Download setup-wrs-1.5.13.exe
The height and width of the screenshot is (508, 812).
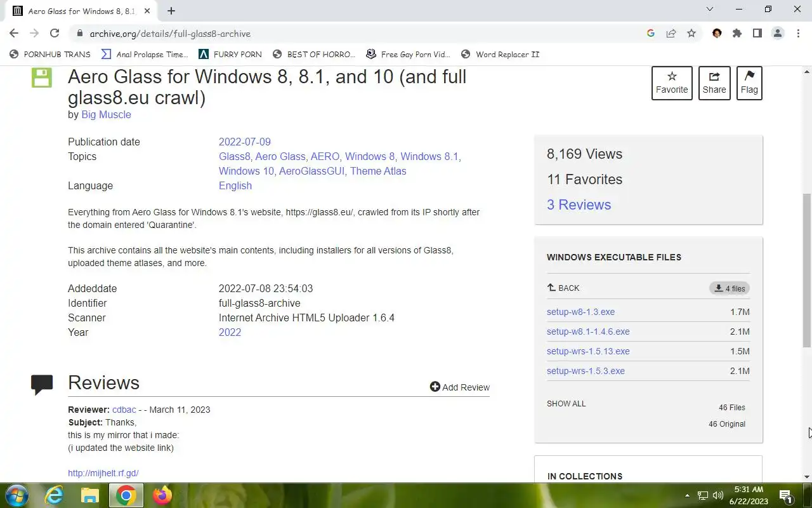click(x=588, y=351)
